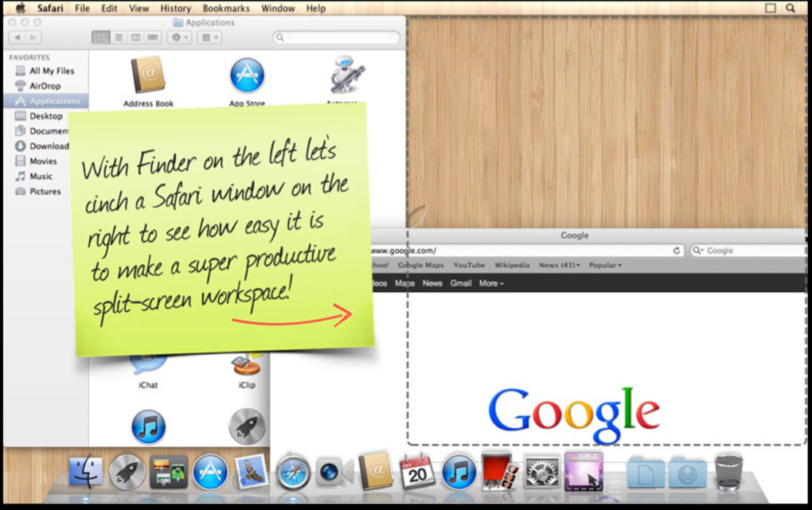Open the Safari application menu
Screen dimensions: 812x510
pos(50,8)
